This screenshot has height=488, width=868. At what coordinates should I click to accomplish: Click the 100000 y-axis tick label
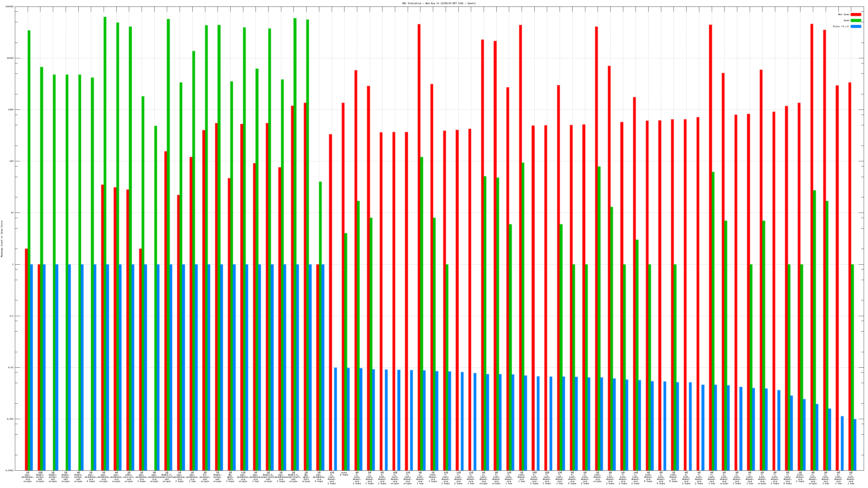click(10, 7)
